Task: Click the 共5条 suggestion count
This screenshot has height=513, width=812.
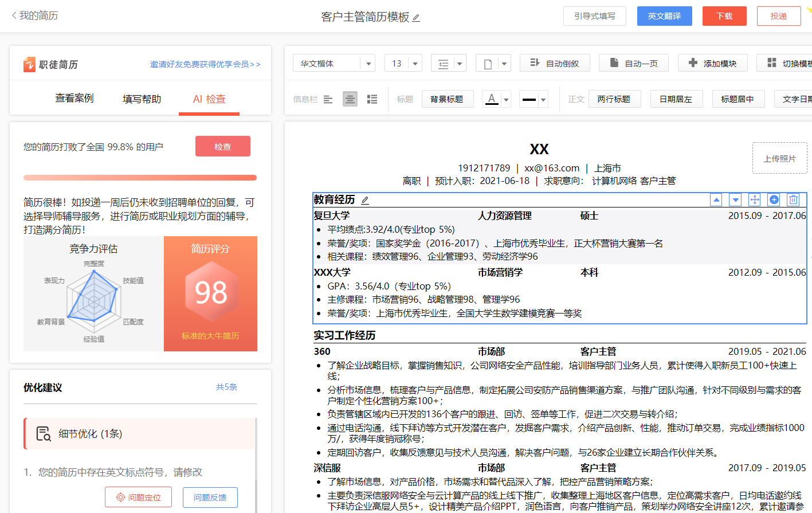Action: click(x=226, y=387)
